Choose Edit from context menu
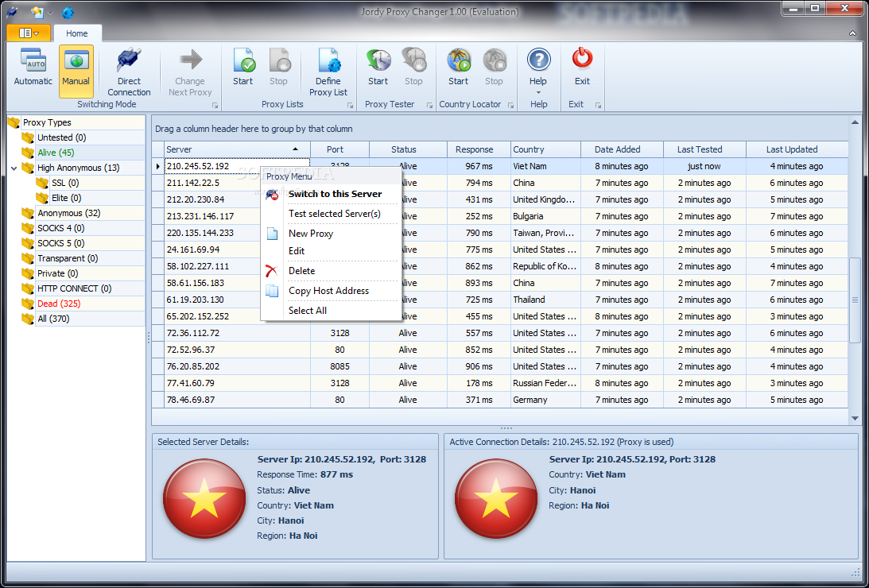This screenshot has width=869, height=588. click(x=332, y=251)
